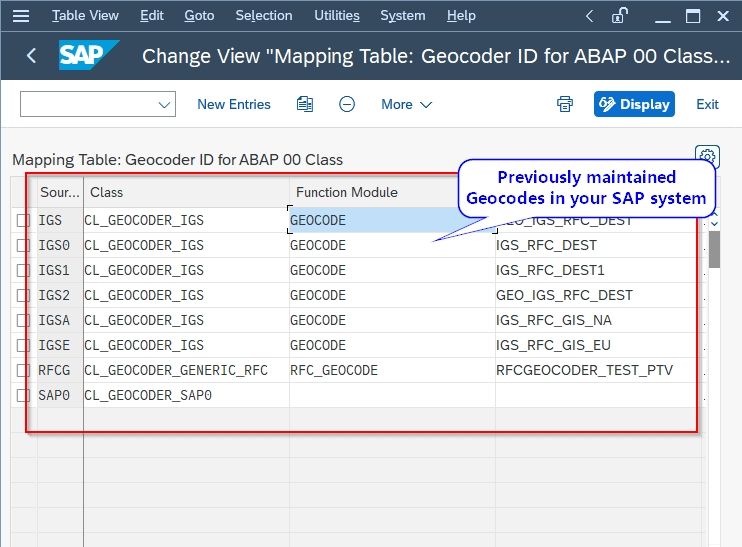The width and height of the screenshot is (742, 547).
Task: Click the Display button
Action: [x=634, y=104]
